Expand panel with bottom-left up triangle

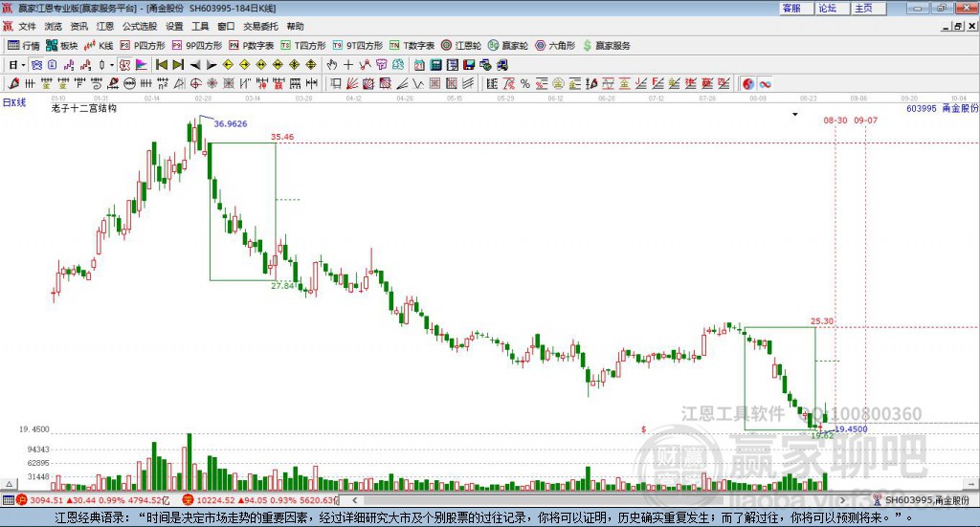pos(9,484)
